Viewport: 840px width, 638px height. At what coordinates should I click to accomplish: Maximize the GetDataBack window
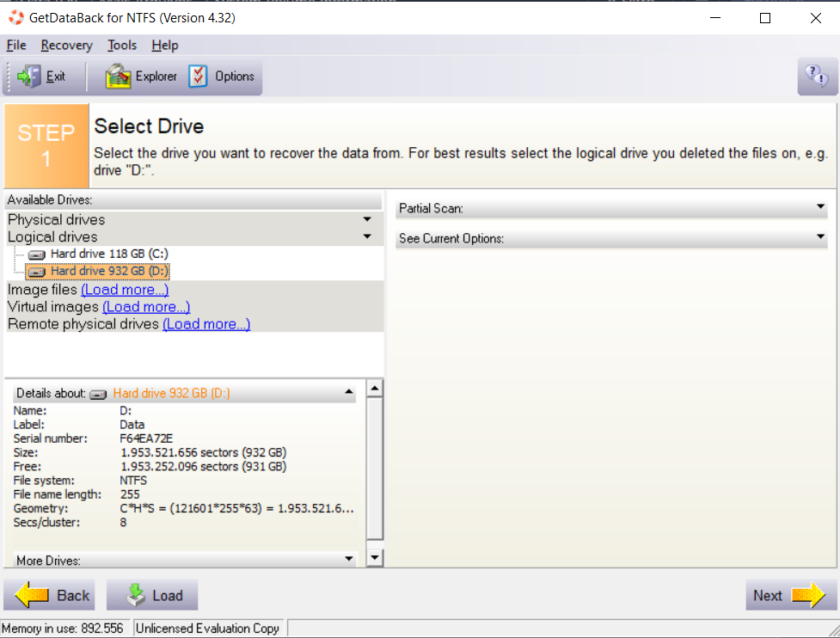pyautogui.click(x=765, y=18)
